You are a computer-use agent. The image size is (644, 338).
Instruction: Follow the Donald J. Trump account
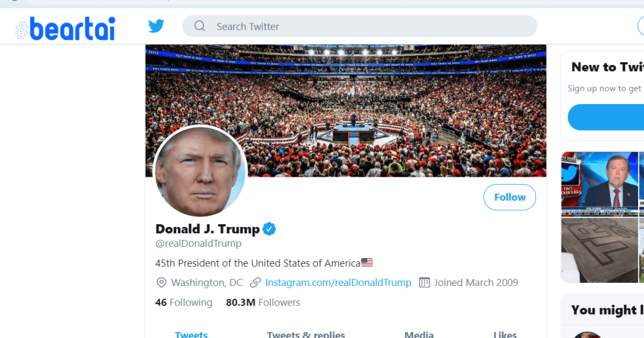click(509, 198)
